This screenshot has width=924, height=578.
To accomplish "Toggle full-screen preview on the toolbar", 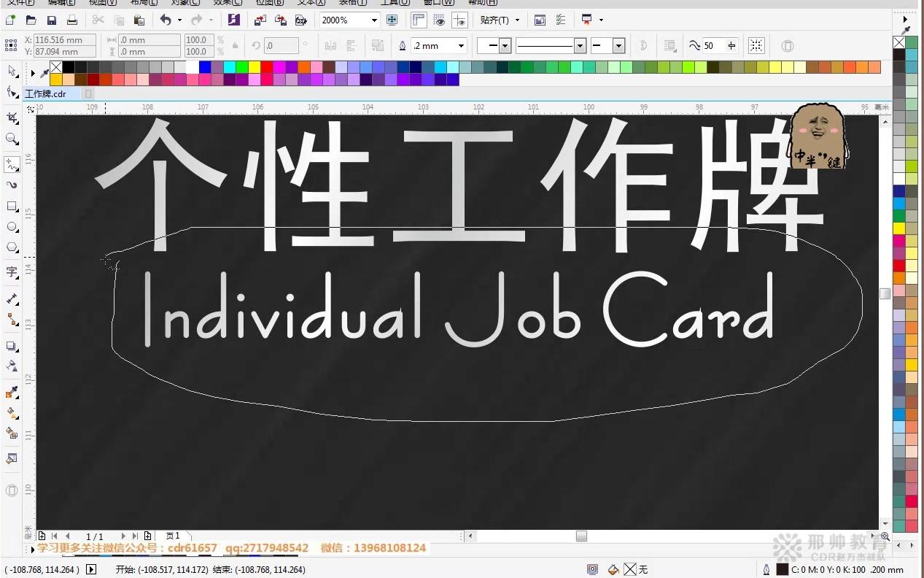I will [392, 20].
